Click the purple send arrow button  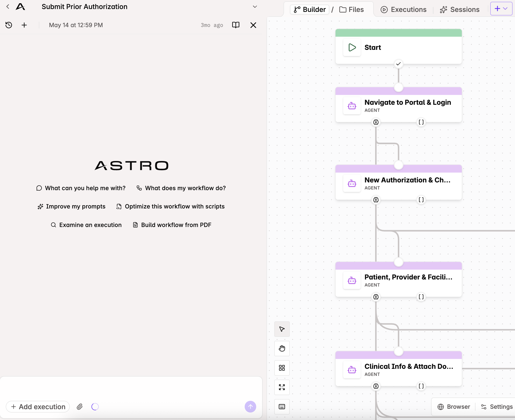250,407
